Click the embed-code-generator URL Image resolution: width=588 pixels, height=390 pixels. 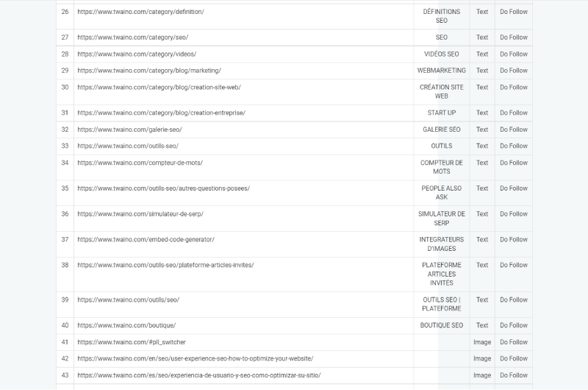146,239
